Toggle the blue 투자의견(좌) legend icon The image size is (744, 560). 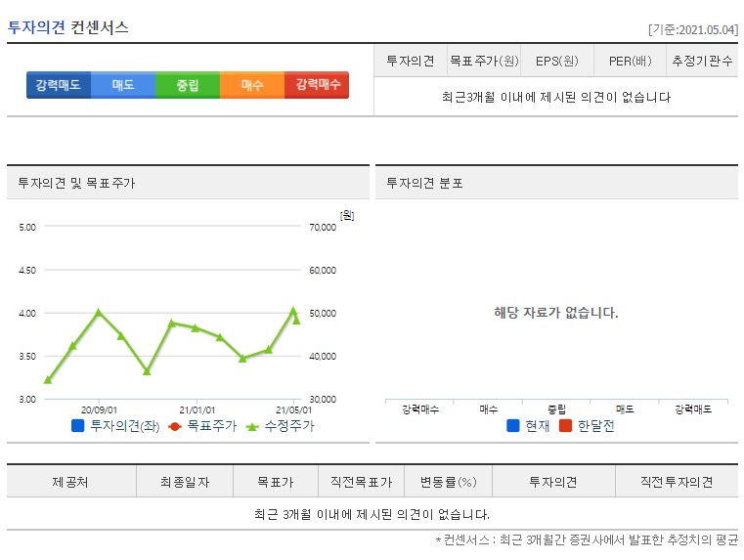click(78, 425)
